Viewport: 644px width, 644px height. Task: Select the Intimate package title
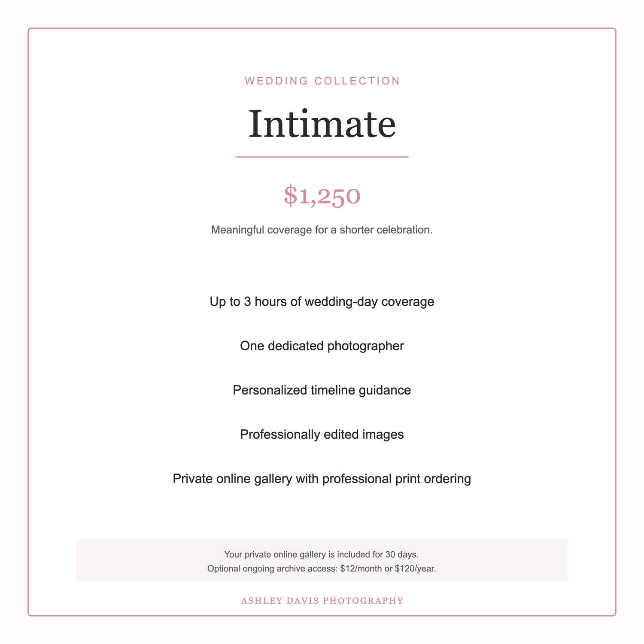click(x=322, y=124)
